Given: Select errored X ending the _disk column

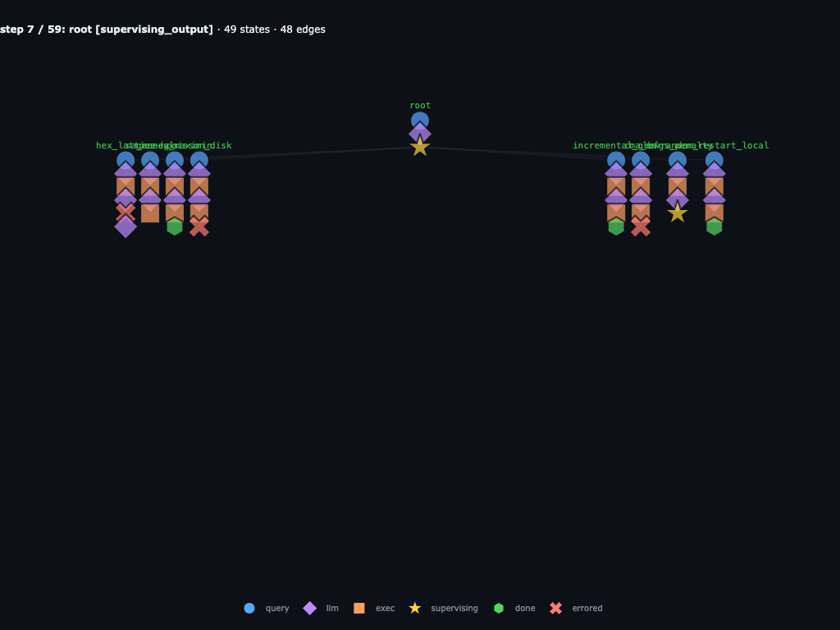Looking at the screenshot, I should click(x=199, y=226).
